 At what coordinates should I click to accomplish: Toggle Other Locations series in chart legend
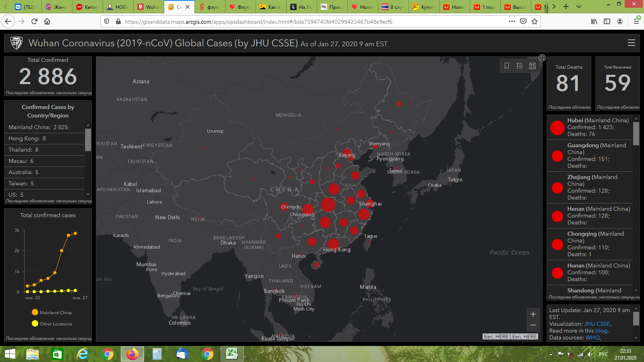click(x=52, y=324)
